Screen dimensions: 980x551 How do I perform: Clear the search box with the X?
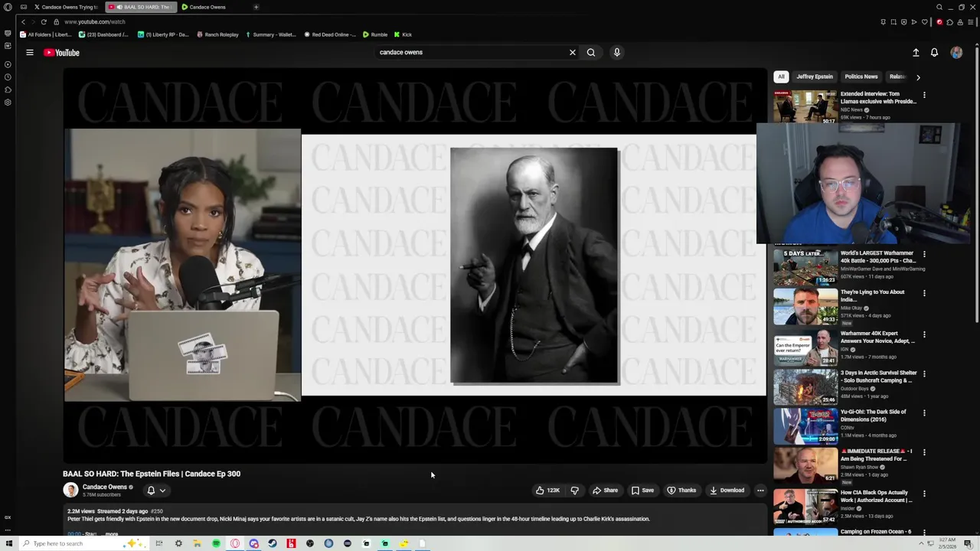pos(572,52)
